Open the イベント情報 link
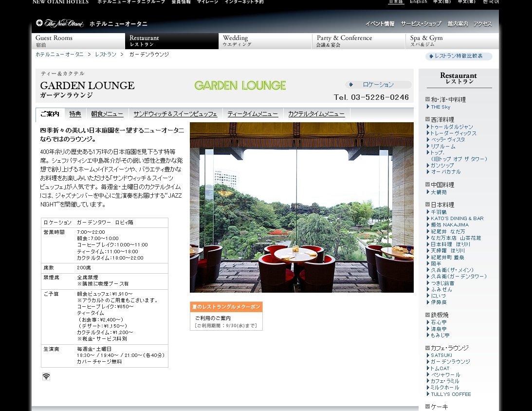 380,24
